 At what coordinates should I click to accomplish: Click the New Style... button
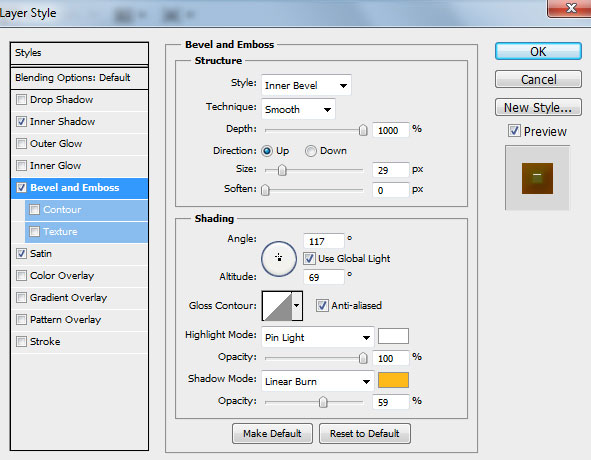[538, 107]
